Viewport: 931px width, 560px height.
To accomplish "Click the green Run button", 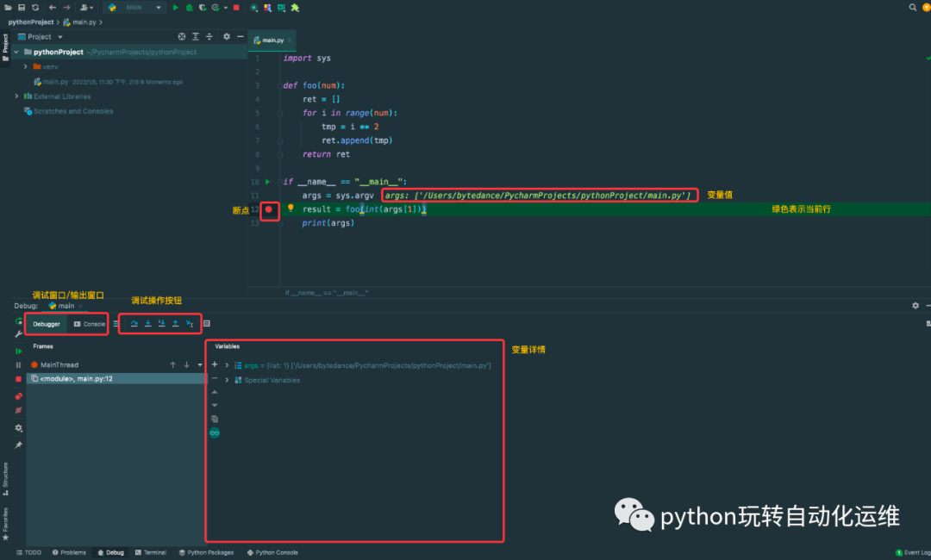I will (x=175, y=8).
